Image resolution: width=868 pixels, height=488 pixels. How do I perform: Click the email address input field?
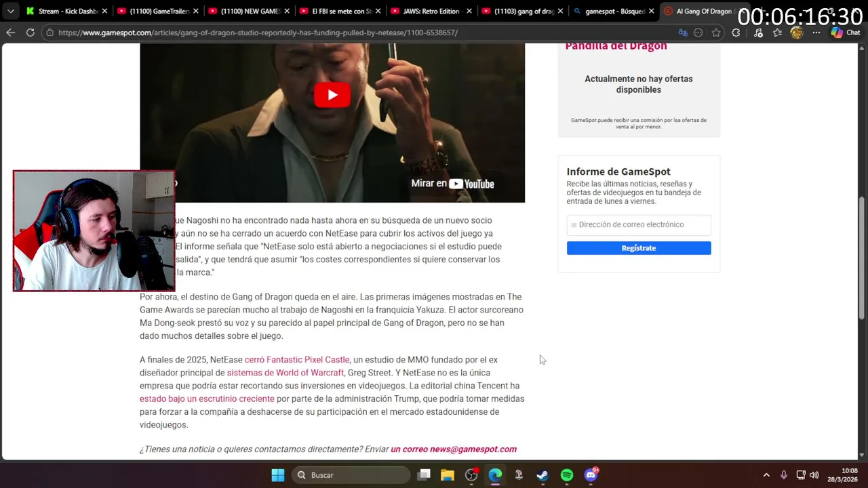[639, 224]
